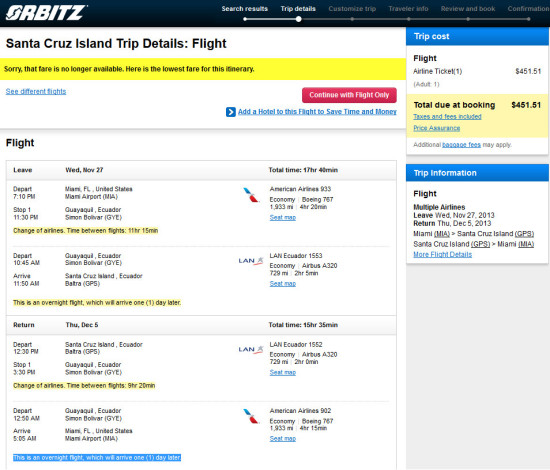The image size is (550, 470).
Task: Click LAN logo for flight 1552
Action: click(x=251, y=350)
